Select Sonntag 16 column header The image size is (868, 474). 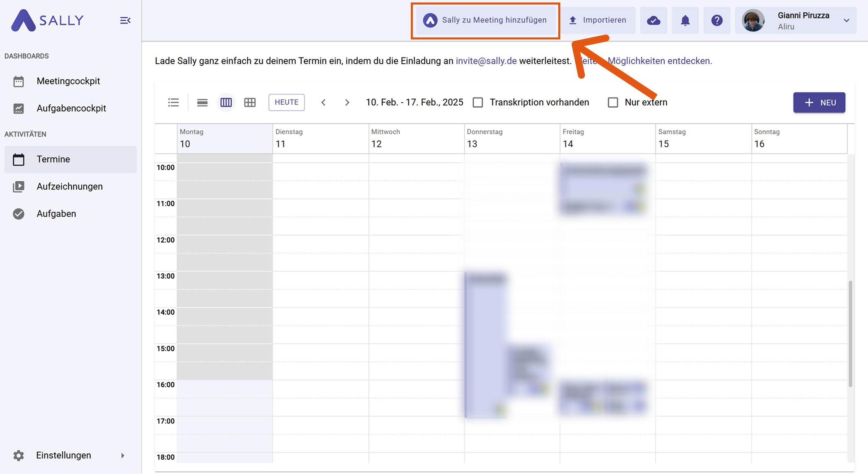pyautogui.click(x=799, y=139)
